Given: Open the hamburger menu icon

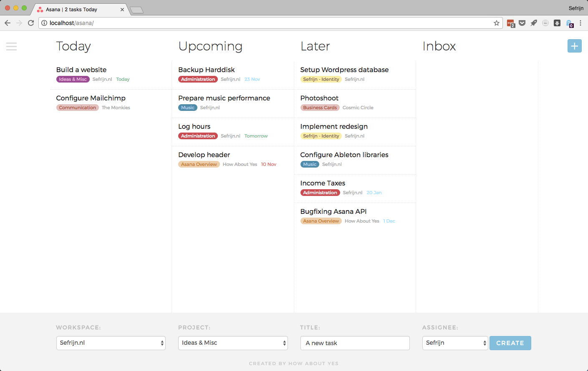Looking at the screenshot, I should 12,47.
